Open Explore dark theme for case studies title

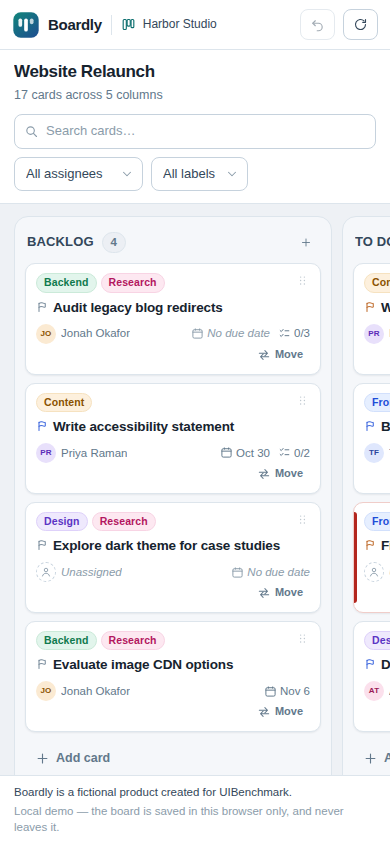[x=166, y=546]
